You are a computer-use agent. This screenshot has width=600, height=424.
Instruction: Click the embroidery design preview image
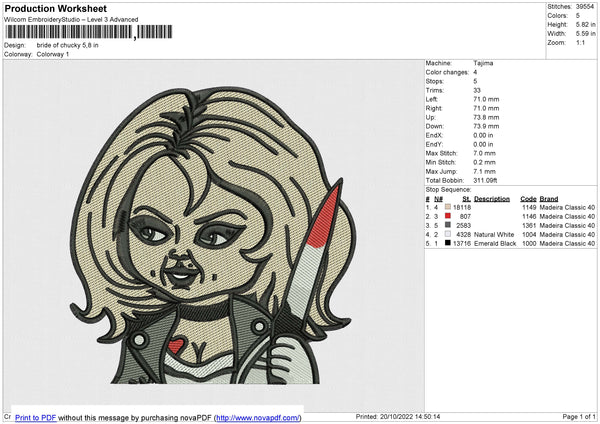(213, 235)
